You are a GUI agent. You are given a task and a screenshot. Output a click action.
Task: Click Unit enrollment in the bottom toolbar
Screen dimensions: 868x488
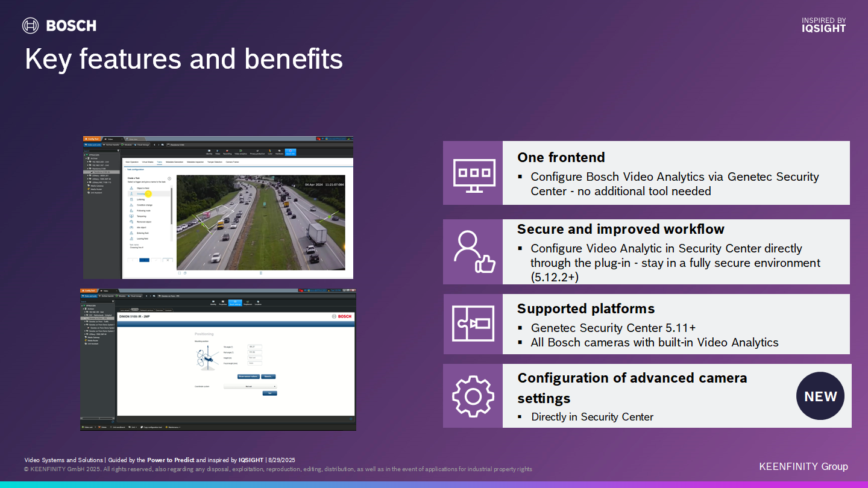click(x=118, y=427)
